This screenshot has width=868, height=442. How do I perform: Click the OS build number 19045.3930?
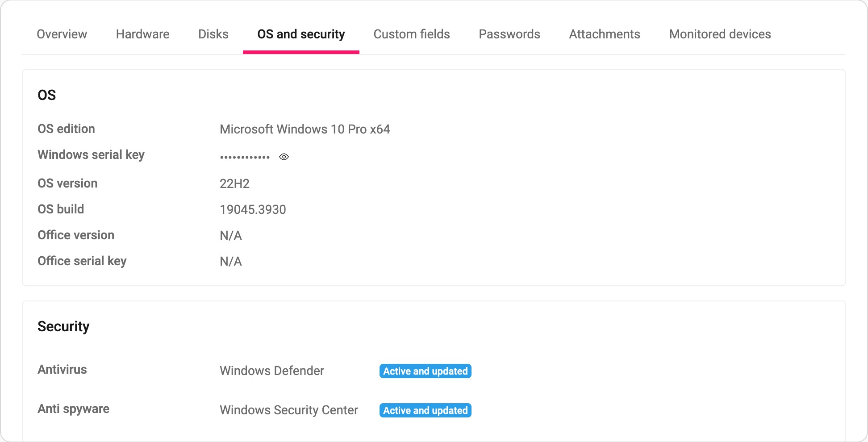click(253, 209)
